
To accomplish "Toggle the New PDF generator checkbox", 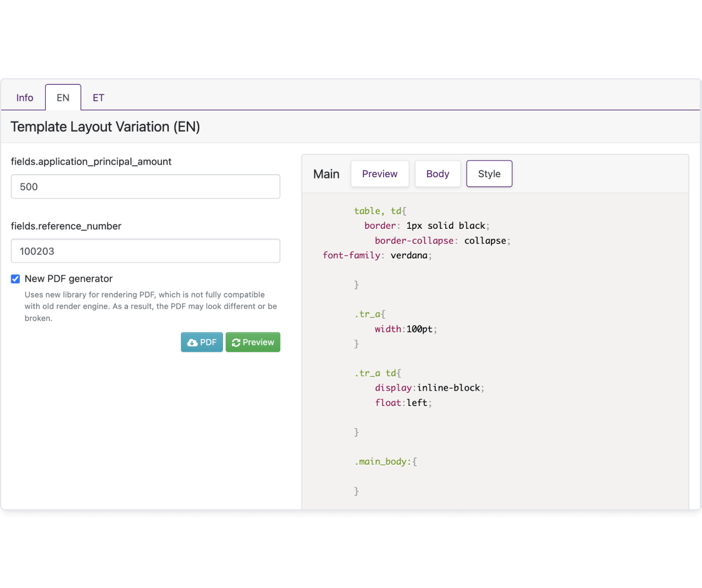I will 15,279.
